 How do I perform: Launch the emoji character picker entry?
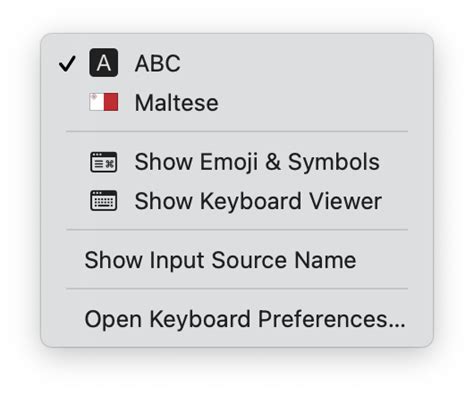point(237,162)
